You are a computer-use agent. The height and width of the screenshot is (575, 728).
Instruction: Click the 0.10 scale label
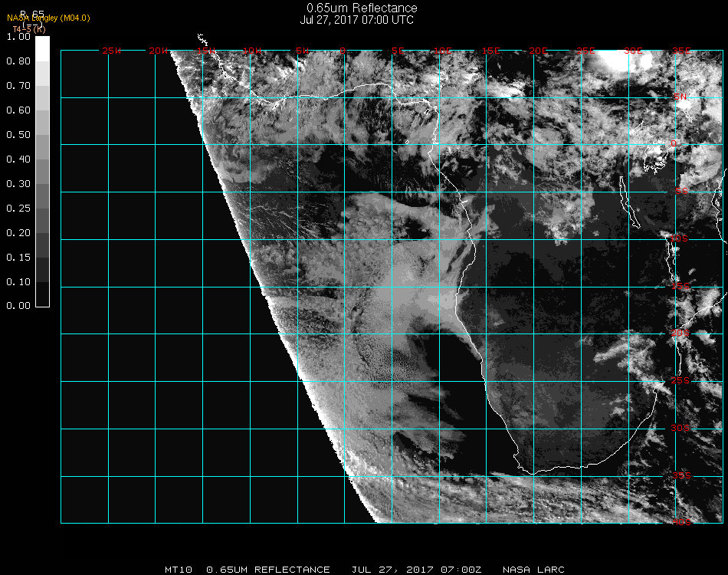[18, 282]
